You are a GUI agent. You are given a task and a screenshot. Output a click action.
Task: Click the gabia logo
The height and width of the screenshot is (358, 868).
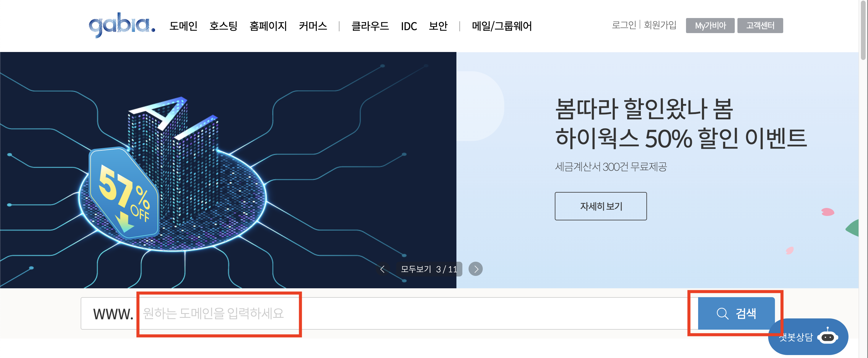pyautogui.click(x=122, y=25)
